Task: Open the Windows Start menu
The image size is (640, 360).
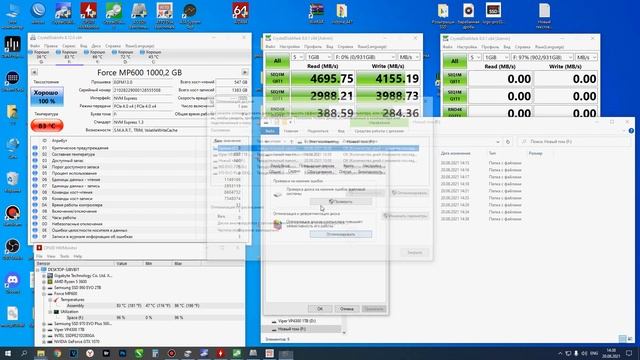Action: pos(8,353)
